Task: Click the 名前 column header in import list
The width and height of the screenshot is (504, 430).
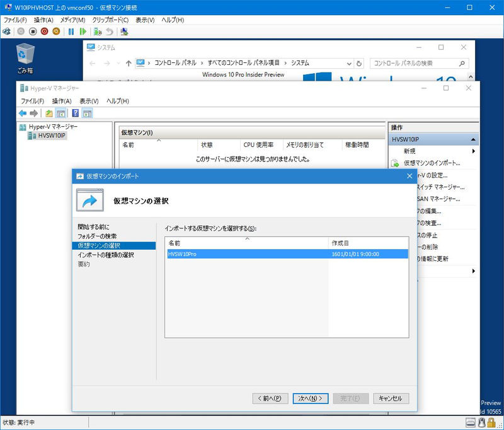Action: pos(246,243)
